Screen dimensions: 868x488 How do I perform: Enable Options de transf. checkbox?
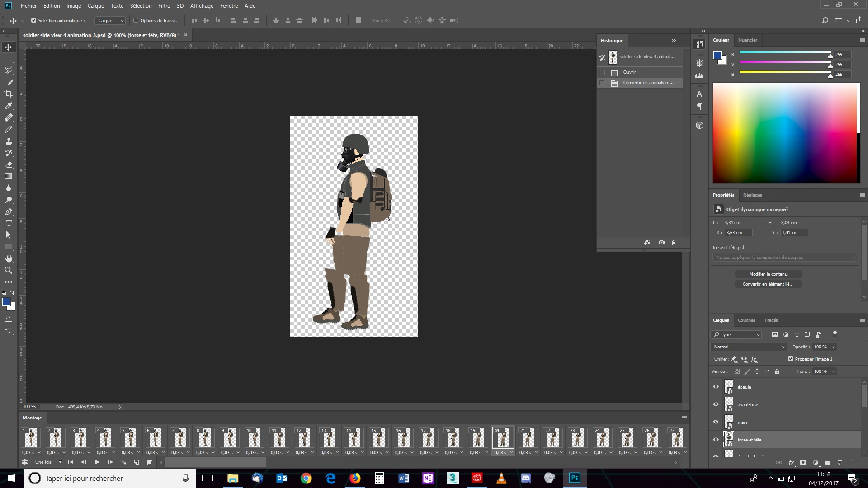tap(136, 20)
